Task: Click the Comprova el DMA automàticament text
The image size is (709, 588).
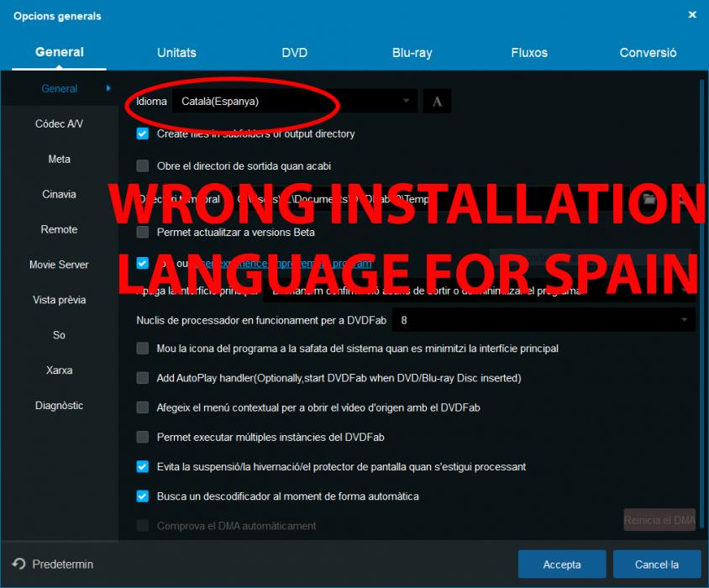Action: [x=236, y=526]
